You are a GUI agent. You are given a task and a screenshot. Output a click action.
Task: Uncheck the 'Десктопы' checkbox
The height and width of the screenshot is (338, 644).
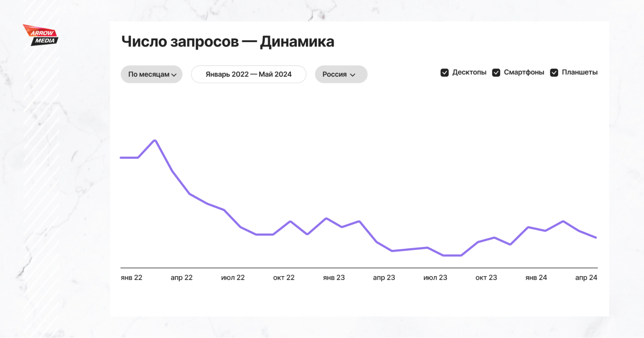pos(445,73)
